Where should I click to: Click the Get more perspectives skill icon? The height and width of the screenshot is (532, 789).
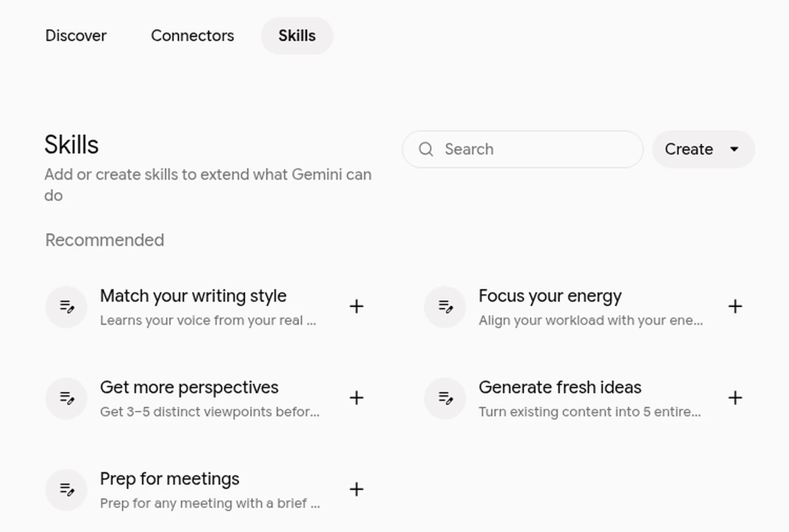(66, 398)
